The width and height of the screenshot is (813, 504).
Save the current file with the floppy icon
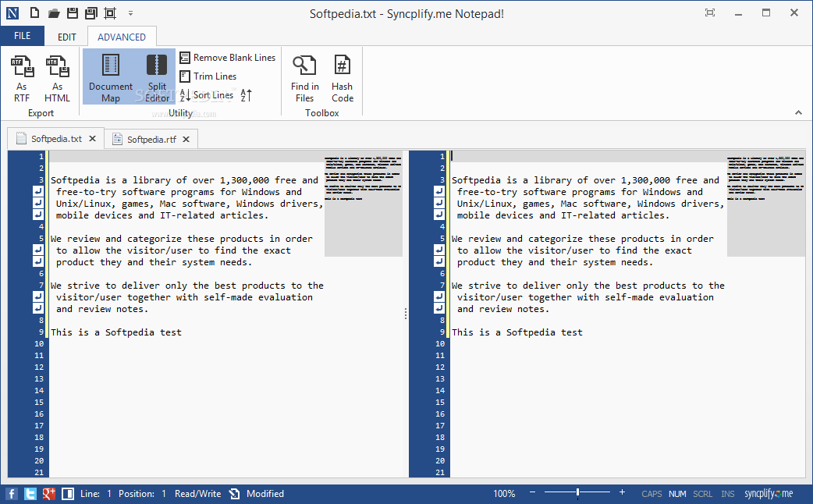(73, 13)
